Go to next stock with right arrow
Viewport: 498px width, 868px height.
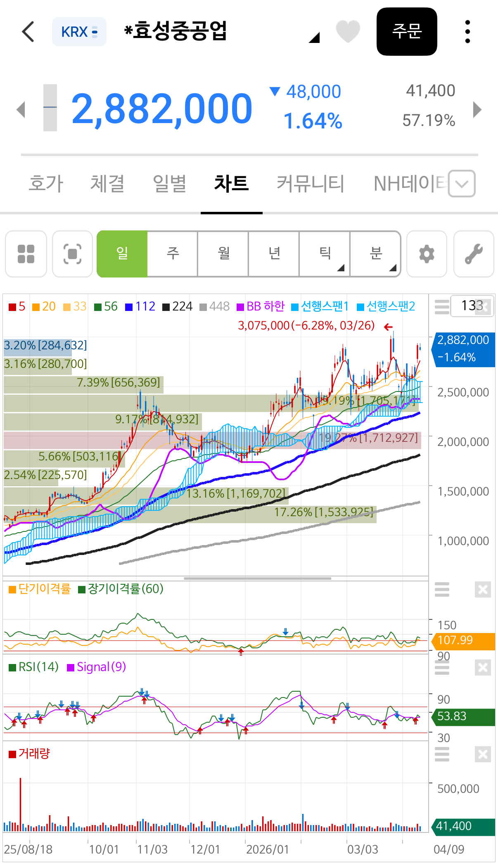pos(477,109)
